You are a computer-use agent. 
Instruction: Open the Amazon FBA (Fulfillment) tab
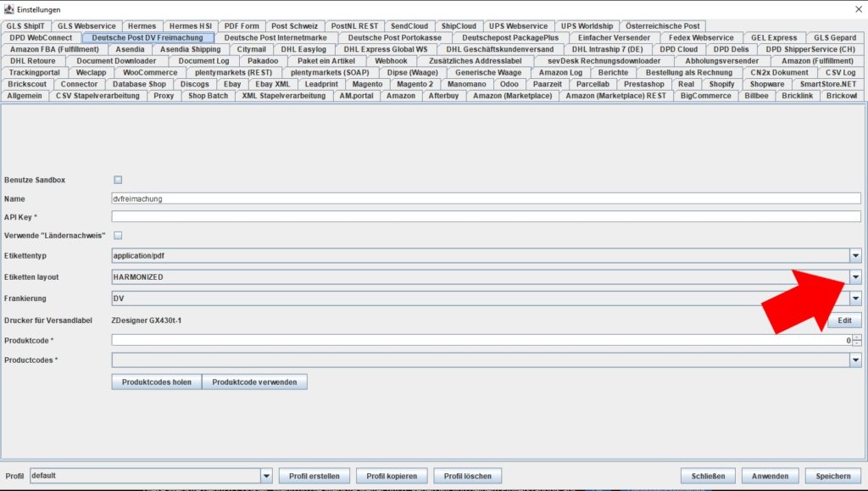(x=55, y=49)
